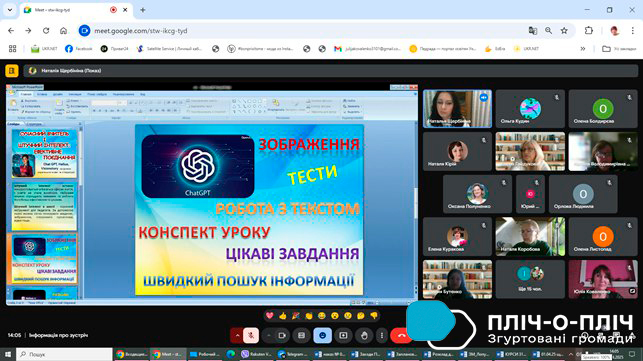
Task: Open the Робочий folder window on the taskbar
Action: (205, 354)
